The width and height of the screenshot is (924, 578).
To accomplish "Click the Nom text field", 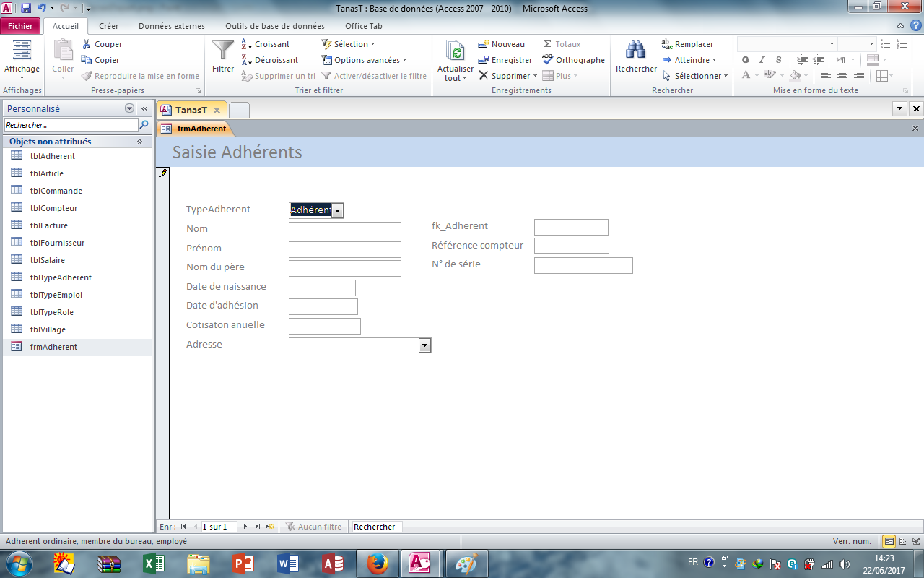I will tap(345, 230).
